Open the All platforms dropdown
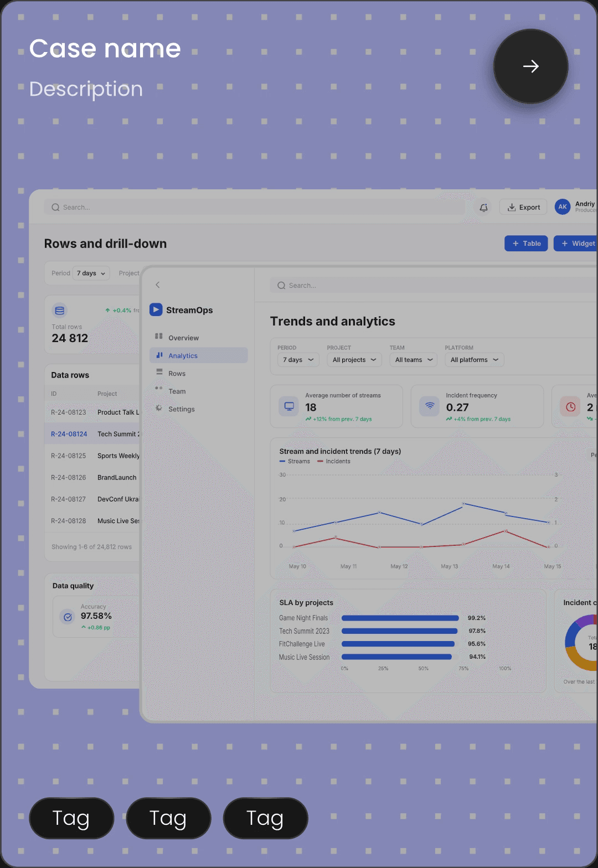Screen dimensions: 598x868 pyautogui.click(x=475, y=360)
